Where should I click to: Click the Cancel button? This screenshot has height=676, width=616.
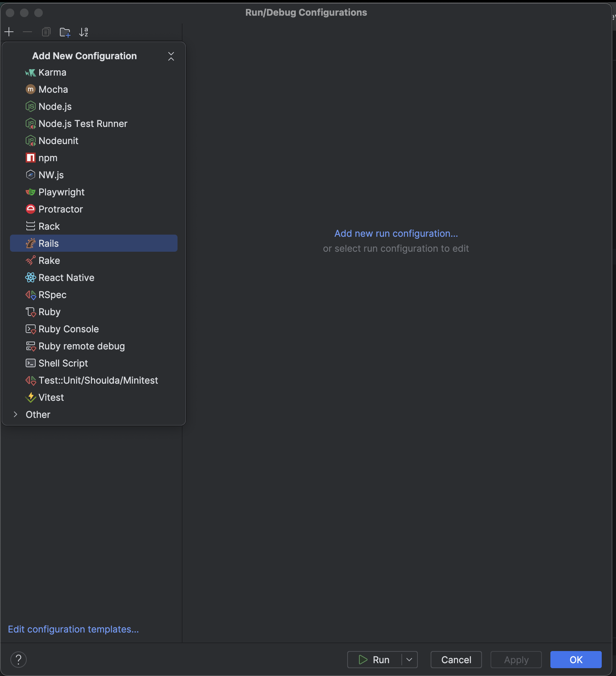click(456, 660)
